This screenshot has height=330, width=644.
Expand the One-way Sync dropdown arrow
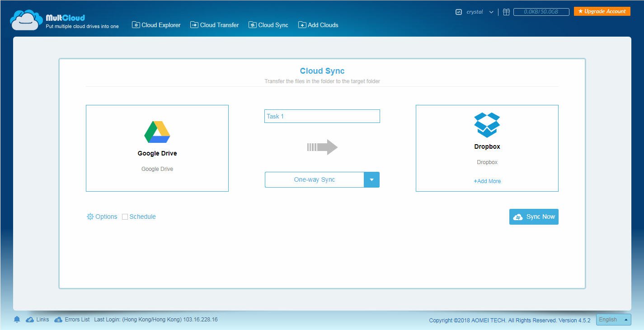coord(371,179)
